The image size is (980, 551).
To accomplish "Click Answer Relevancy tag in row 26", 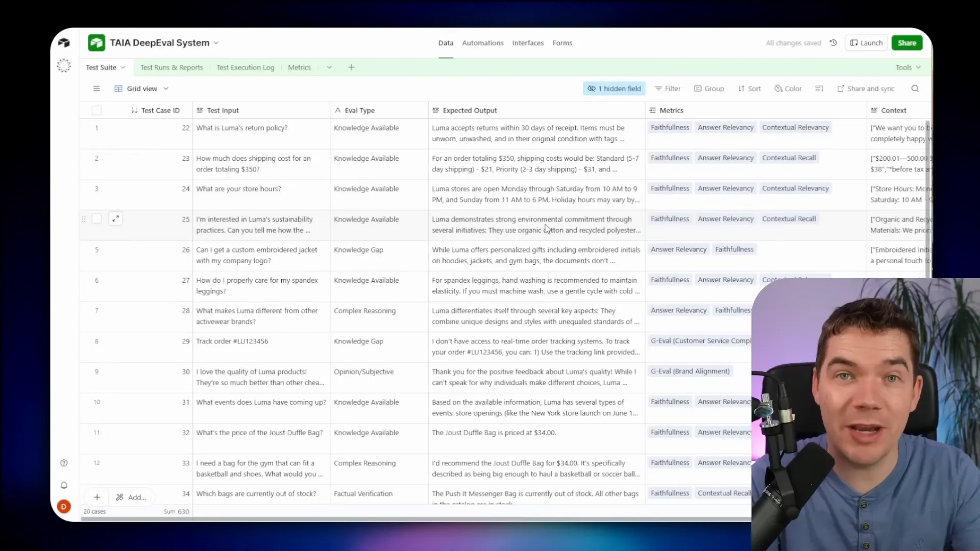I will click(x=678, y=249).
